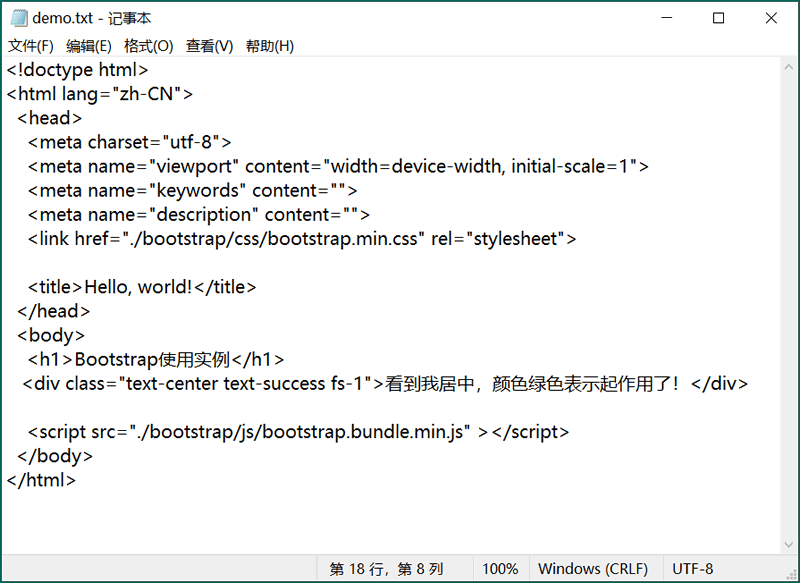The height and width of the screenshot is (583, 800).
Task: Open the 格式(O) menu
Action: [x=148, y=46]
